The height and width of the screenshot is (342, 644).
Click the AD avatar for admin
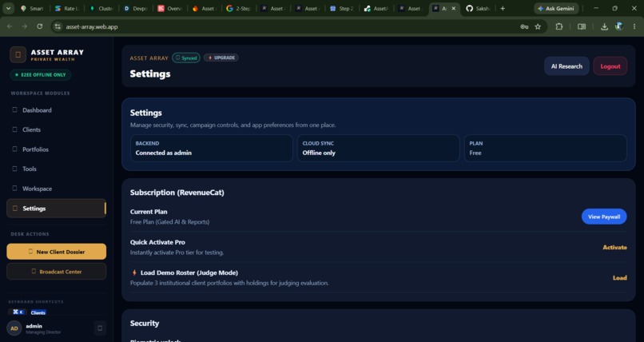(x=14, y=328)
